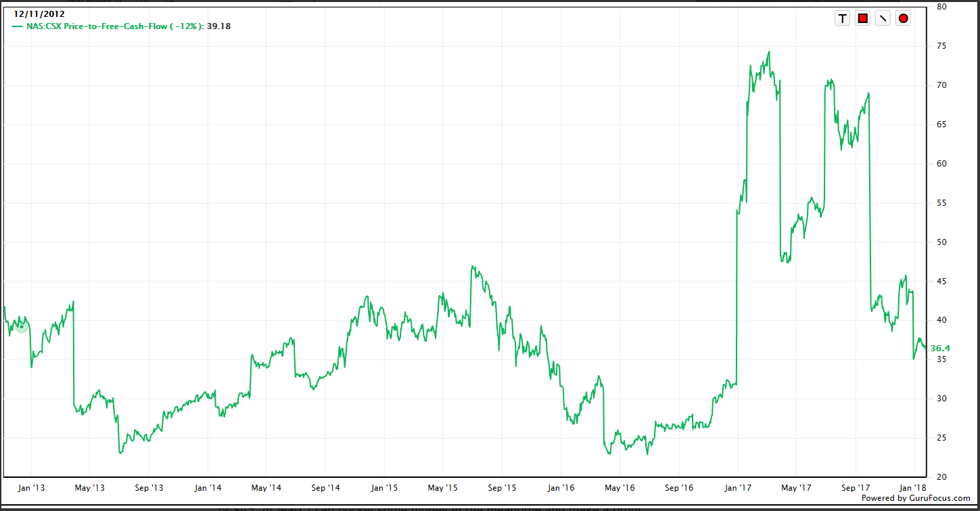
Task: Click the 20 y-axis tick label
Action: (941, 478)
